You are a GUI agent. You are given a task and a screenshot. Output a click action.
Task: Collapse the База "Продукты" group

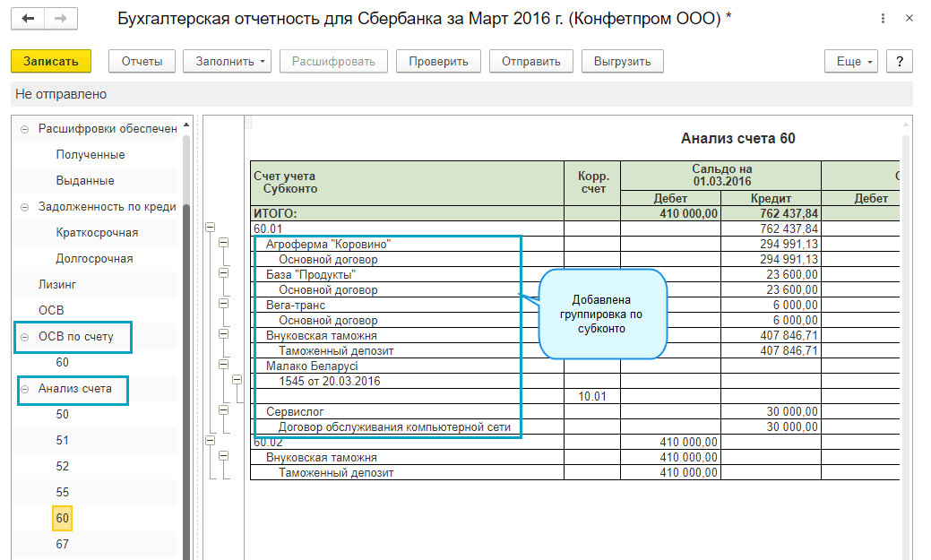pyautogui.click(x=223, y=273)
